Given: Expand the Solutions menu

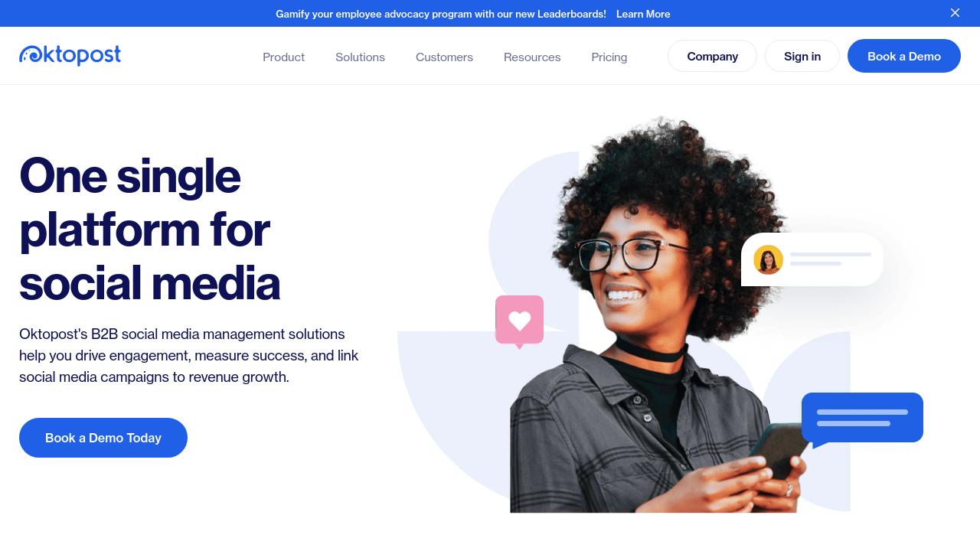Looking at the screenshot, I should [x=360, y=57].
